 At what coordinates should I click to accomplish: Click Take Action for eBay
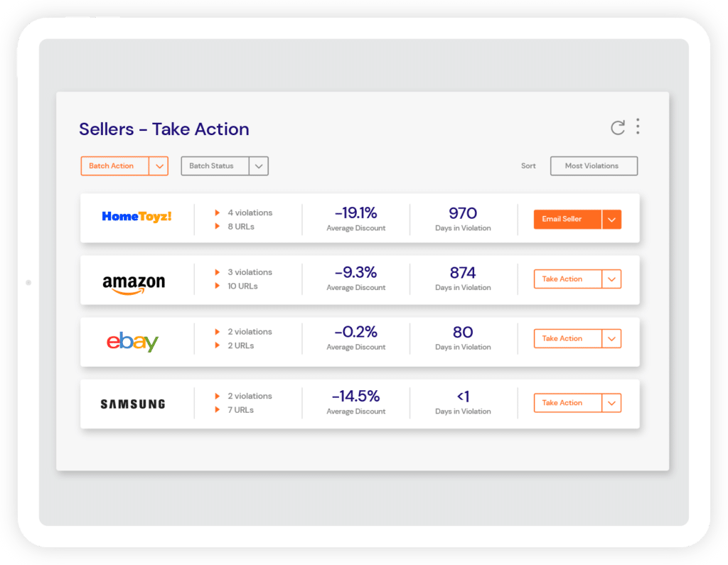coord(567,339)
